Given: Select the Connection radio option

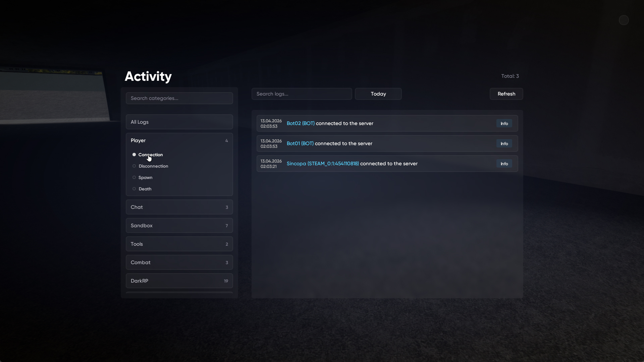Looking at the screenshot, I should (148, 155).
